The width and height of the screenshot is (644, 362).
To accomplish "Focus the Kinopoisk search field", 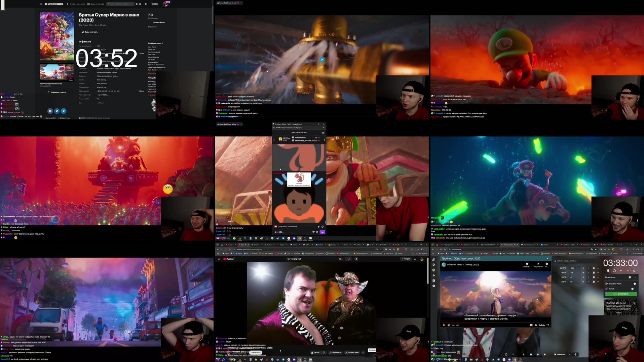I will click(120, 4).
